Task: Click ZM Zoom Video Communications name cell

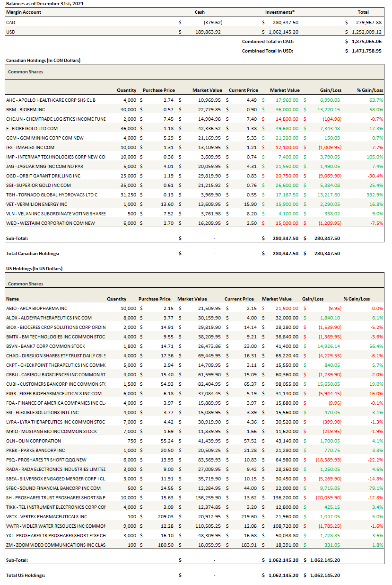Action: point(56,545)
